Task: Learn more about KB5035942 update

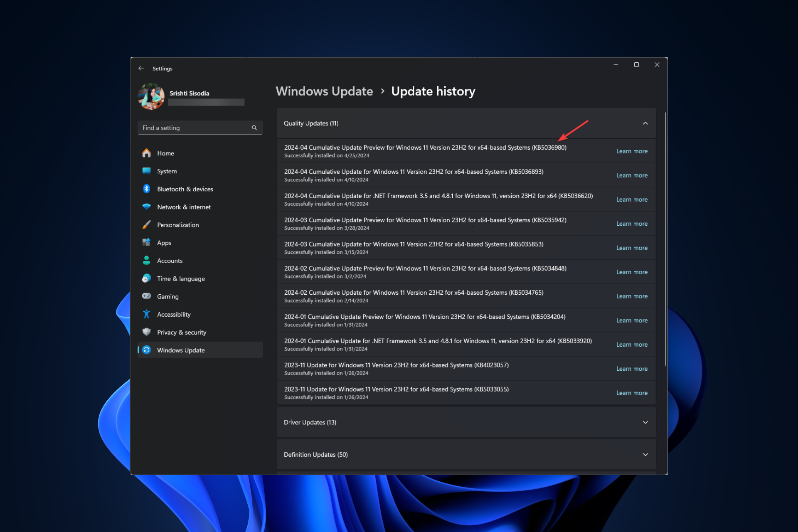Action: point(632,224)
